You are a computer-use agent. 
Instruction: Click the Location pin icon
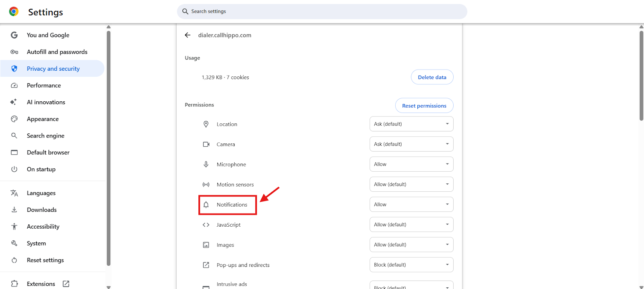[206, 124]
